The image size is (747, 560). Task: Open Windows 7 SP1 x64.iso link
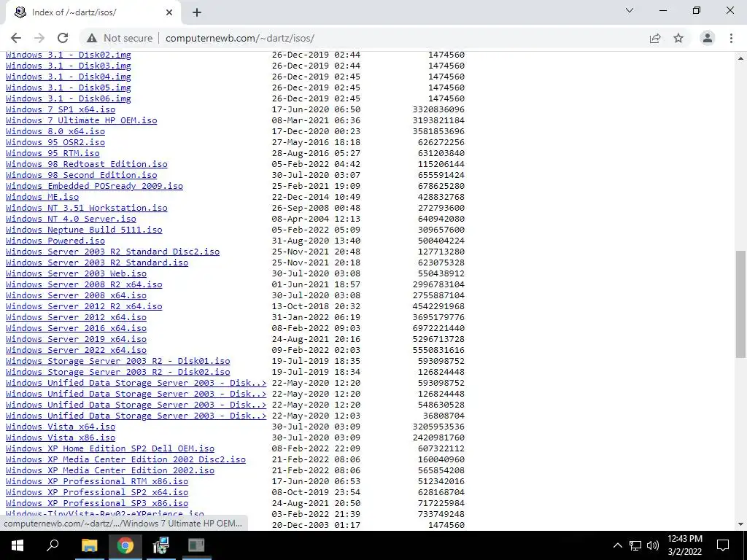tap(61, 109)
